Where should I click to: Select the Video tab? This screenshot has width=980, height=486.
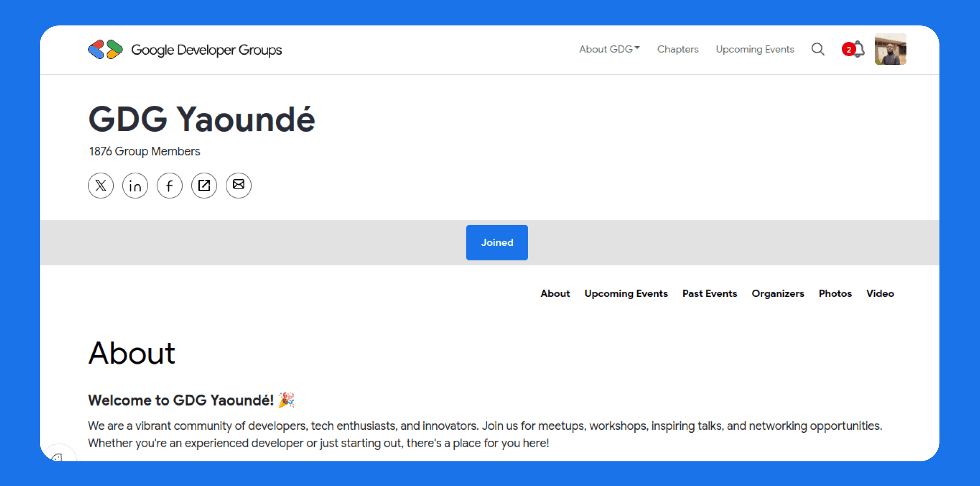(880, 294)
